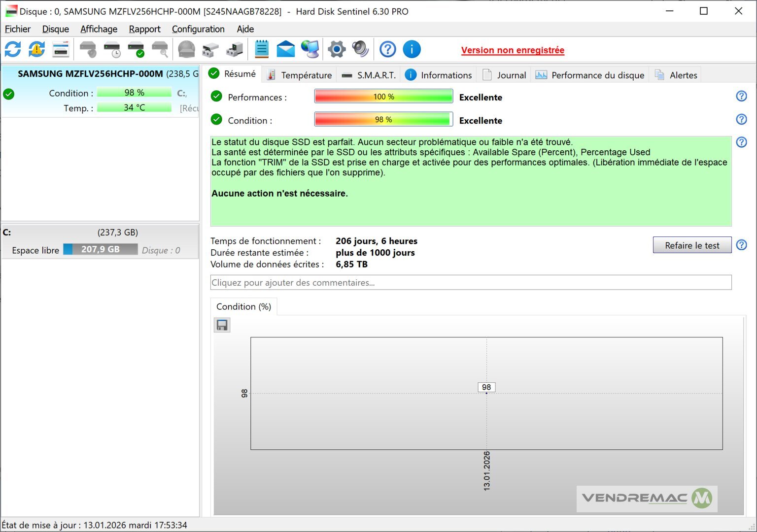Open the Configuration menu

198,29
